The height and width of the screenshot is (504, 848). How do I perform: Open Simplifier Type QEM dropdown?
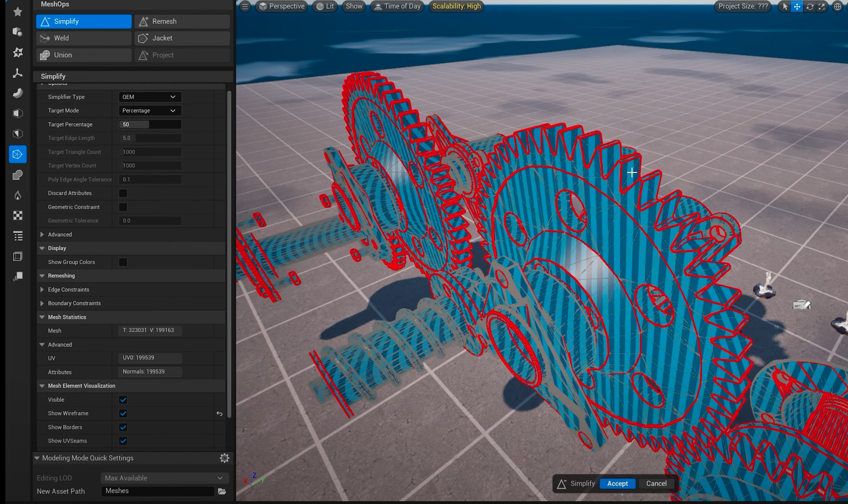tap(149, 97)
